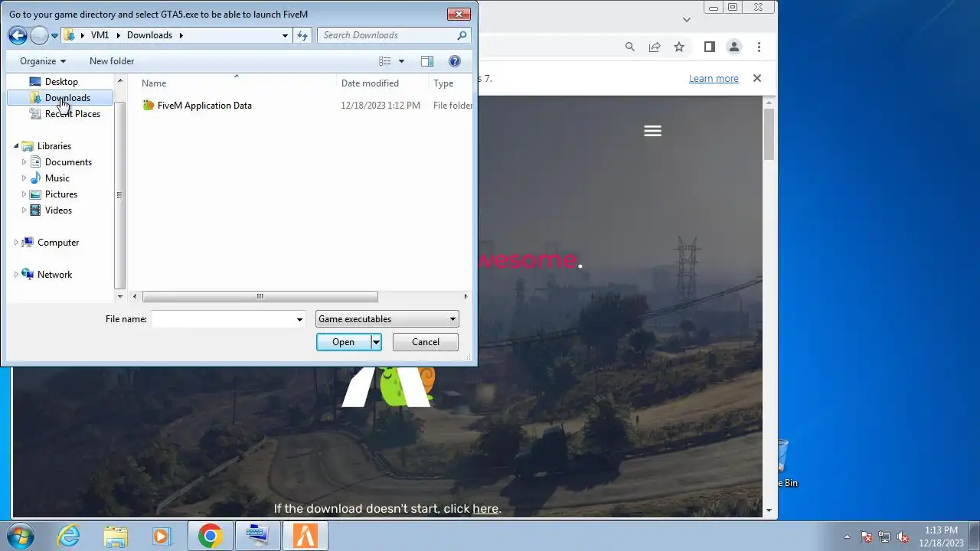Select Recent Places in navigation pane
Image resolution: width=980 pixels, height=551 pixels.
[72, 114]
